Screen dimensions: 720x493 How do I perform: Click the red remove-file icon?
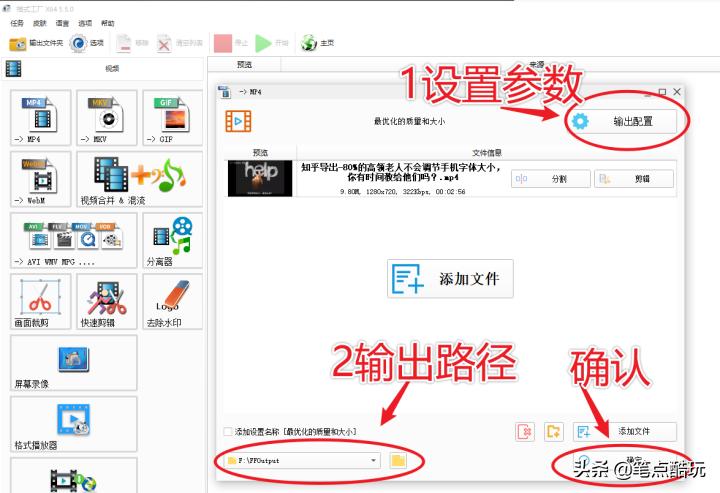[x=524, y=431]
